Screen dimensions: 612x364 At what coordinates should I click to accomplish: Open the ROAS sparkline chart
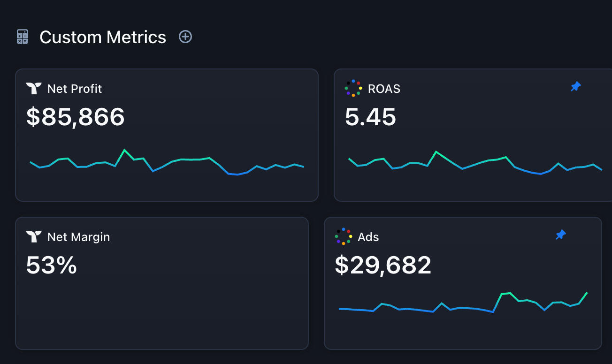pyautogui.click(x=475, y=162)
